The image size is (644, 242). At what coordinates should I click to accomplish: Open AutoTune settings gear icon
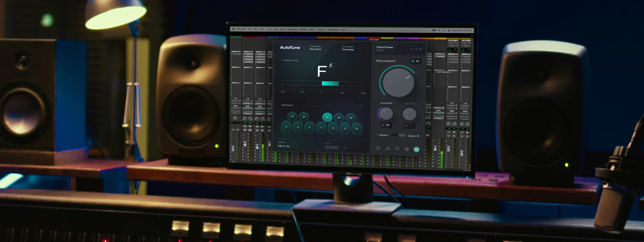(407, 149)
